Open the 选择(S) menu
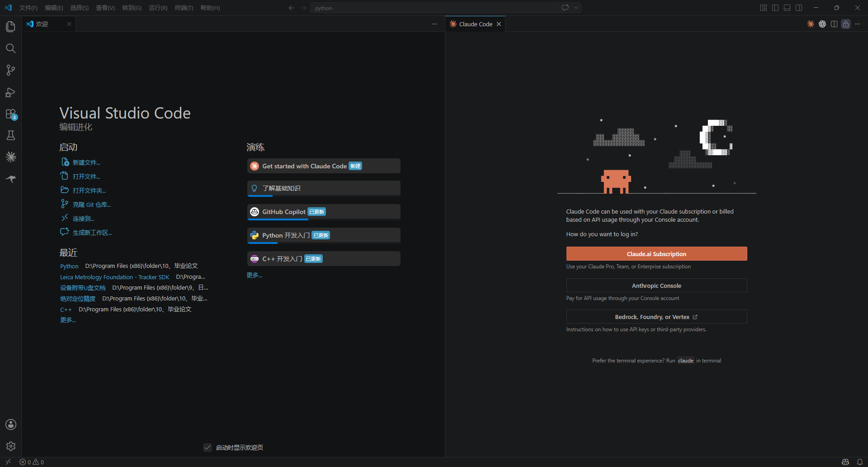Screen dimensions: 868x467 click(x=80, y=8)
